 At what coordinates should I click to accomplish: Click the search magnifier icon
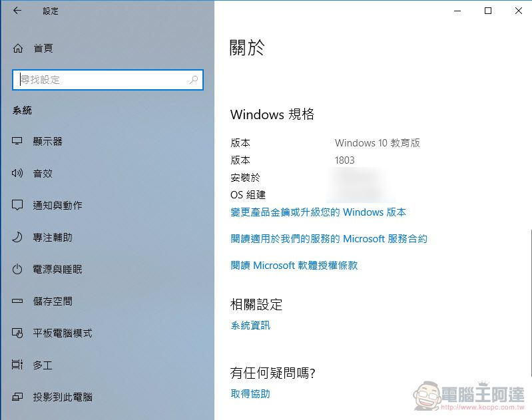tap(194, 80)
